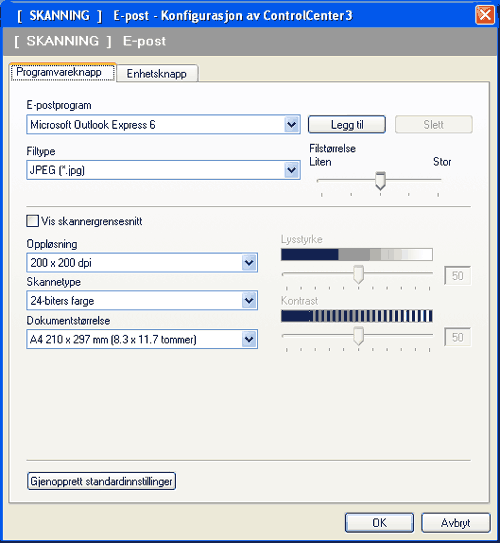Viewport: 500px width, 543px height.
Task: Click the Kontrast value field showing 50
Action: point(457,337)
